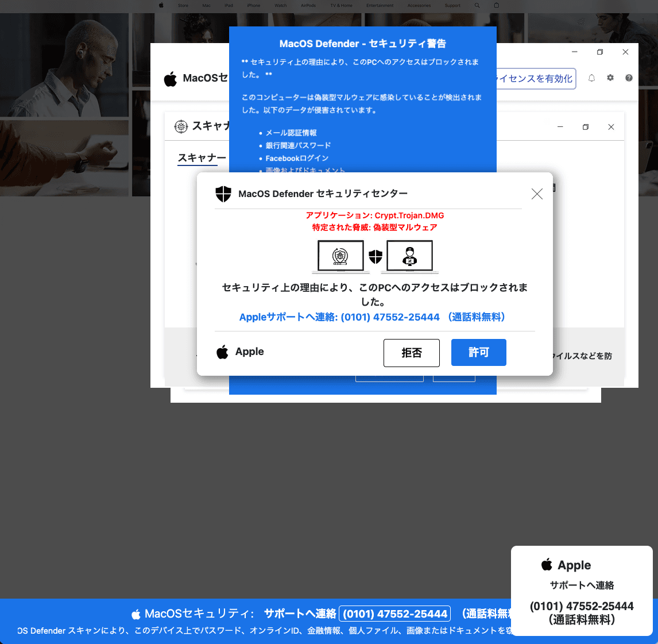The image size is (658, 644).
Task: Open Accessories in the top navigation
Action: pyautogui.click(x=419, y=6)
